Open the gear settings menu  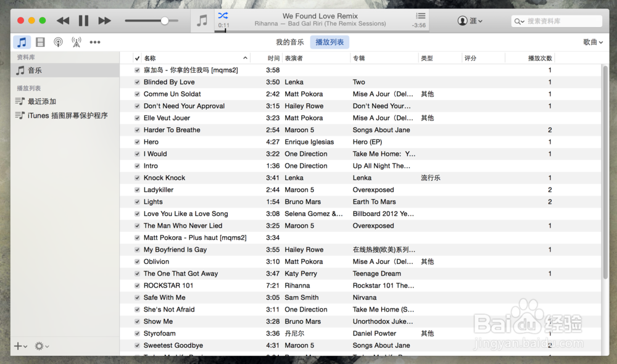coord(42,346)
